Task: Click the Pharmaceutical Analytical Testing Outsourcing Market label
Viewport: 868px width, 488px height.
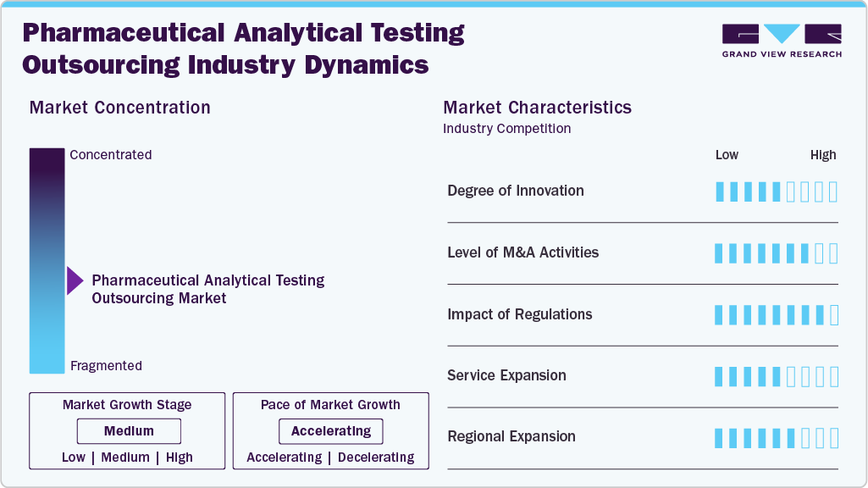Action: (207, 289)
